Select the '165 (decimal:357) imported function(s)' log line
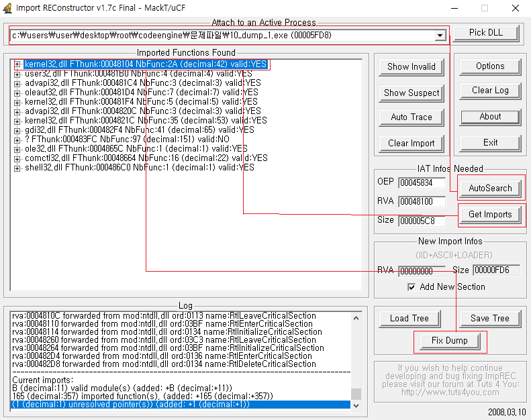The height and width of the screenshot is (420, 531). tap(142, 397)
